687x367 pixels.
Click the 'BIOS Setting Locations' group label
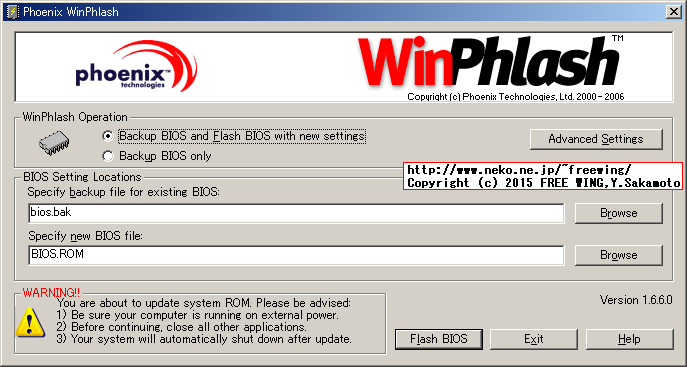(x=82, y=177)
